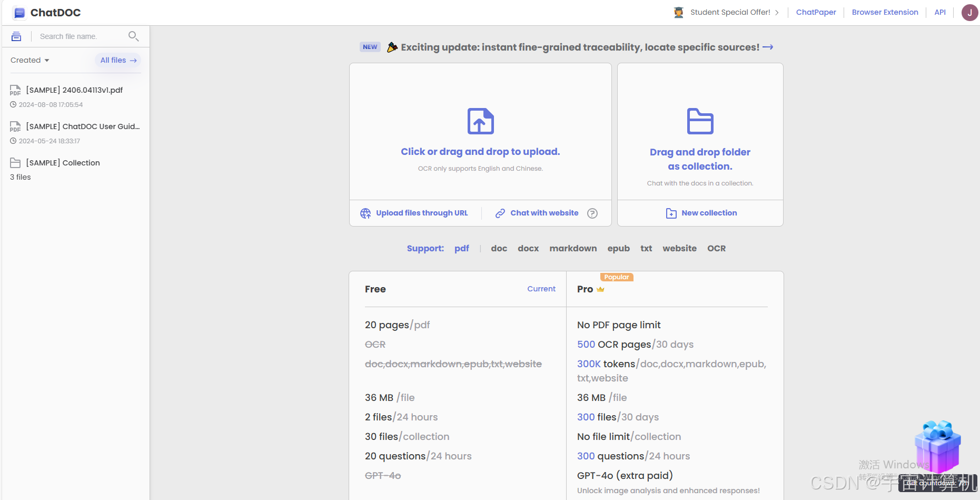Screen dimensions: 980x500
Task: Click '2 files/24 hours' text
Action: (x=401, y=417)
